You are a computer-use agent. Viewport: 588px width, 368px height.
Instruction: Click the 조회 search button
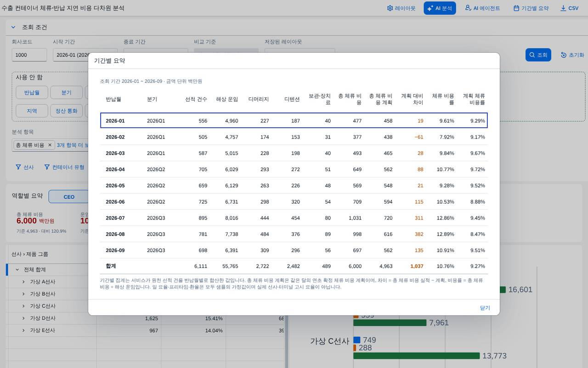pyautogui.click(x=538, y=55)
